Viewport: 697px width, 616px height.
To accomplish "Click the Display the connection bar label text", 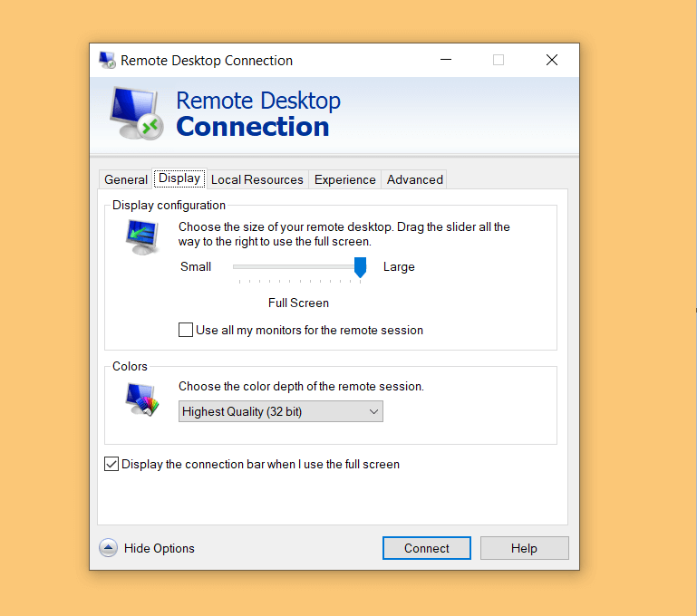I will [x=260, y=464].
